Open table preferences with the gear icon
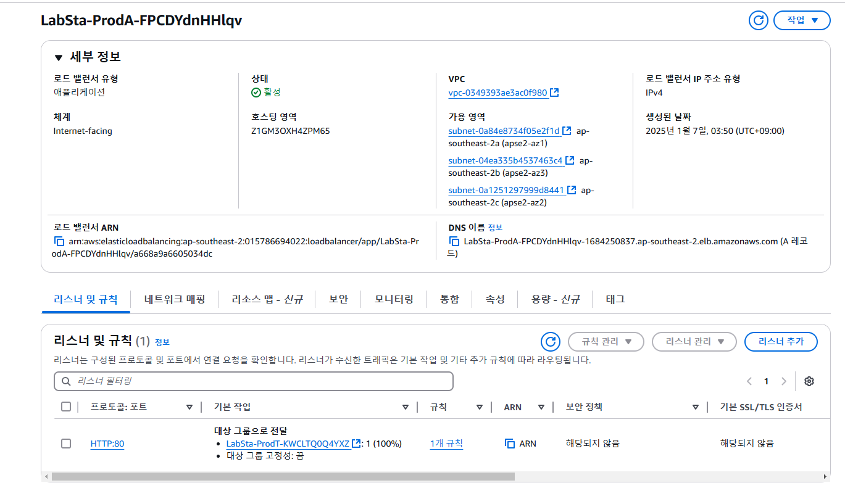845x504 pixels. pyautogui.click(x=809, y=381)
